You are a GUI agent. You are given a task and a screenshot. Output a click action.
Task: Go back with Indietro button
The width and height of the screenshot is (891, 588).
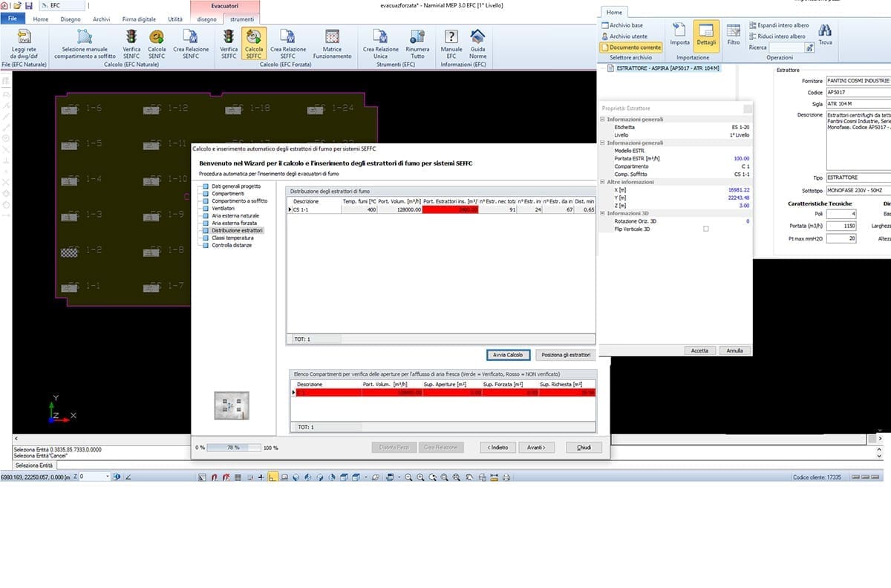click(x=498, y=448)
